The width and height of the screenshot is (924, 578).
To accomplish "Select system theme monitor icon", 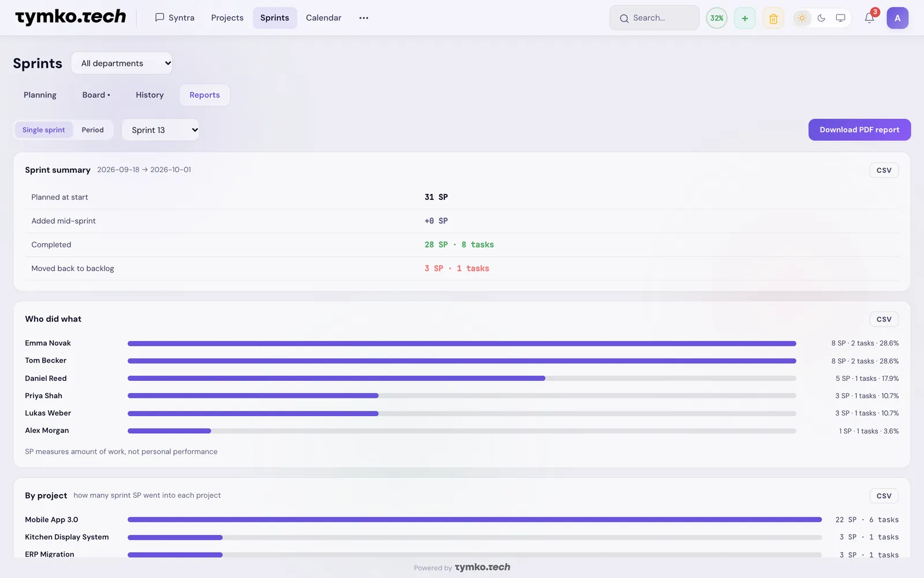I will pyautogui.click(x=841, y=18).
